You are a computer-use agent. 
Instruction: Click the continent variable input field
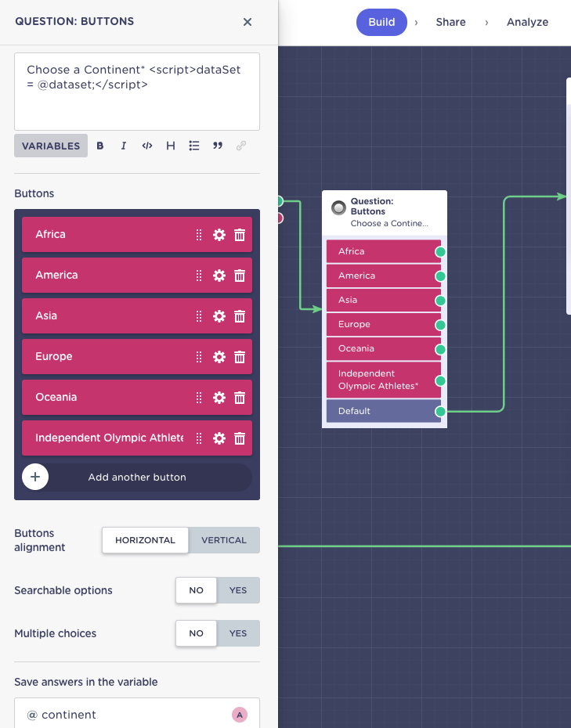[137, 714]
